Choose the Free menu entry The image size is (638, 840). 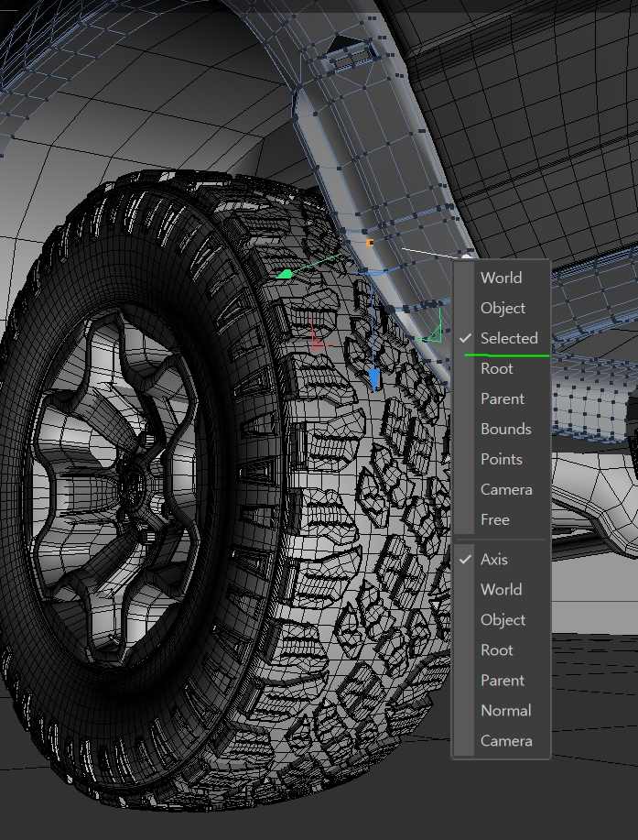[x=502, y=519]
